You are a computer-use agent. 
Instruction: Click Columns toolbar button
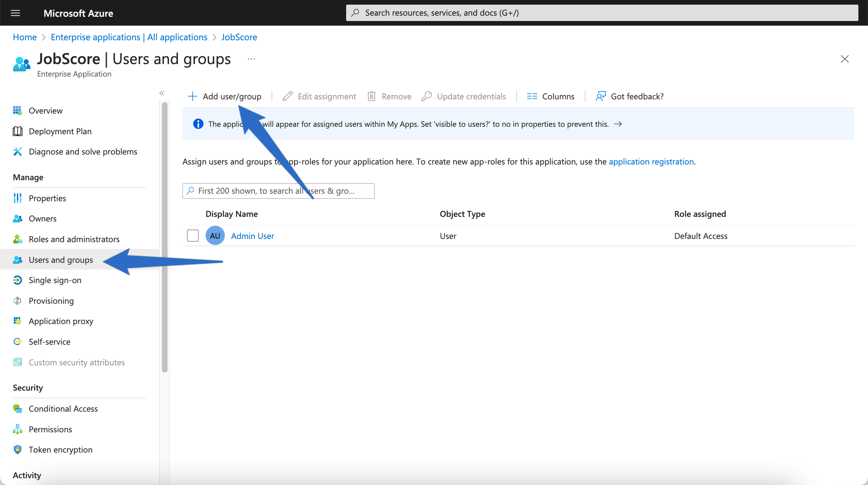pos(551,97)
